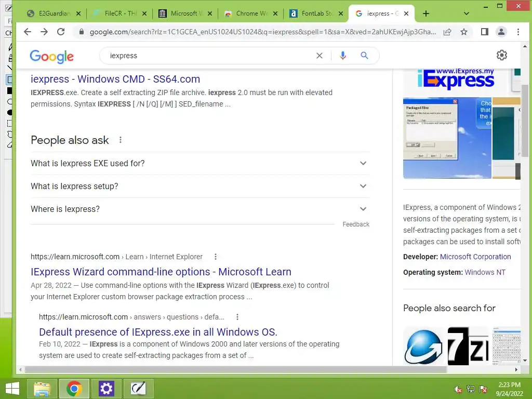This screenshot has height=399, width=532.
Task: Follow Windows NT operating system link
Action: [485, 272]
